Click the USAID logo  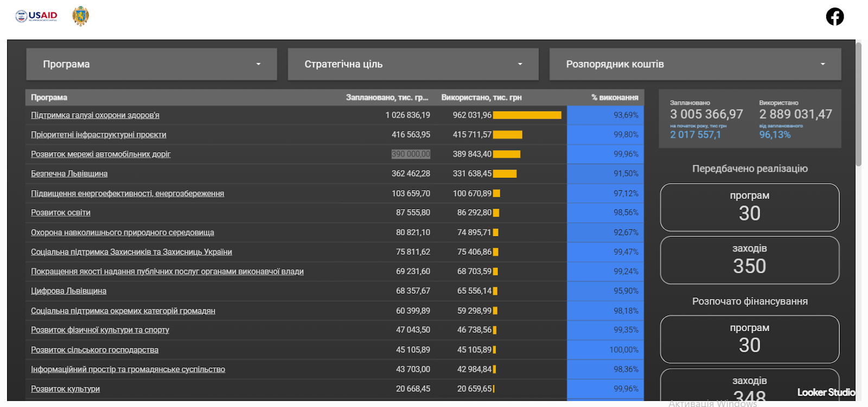[x=36, y=16]
